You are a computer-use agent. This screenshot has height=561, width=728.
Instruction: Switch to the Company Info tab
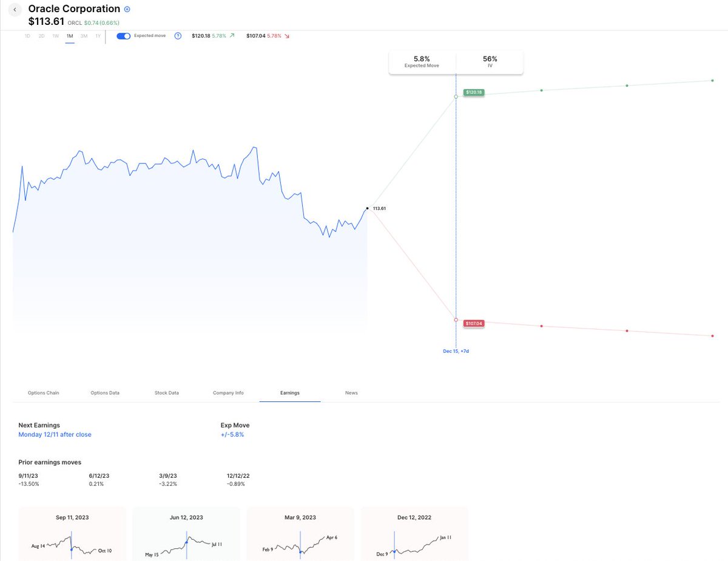click(x=228, y=393)
